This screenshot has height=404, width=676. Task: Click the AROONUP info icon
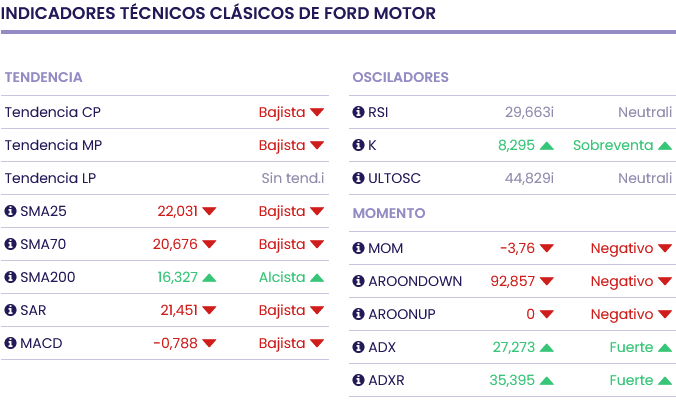pos(359,314)
